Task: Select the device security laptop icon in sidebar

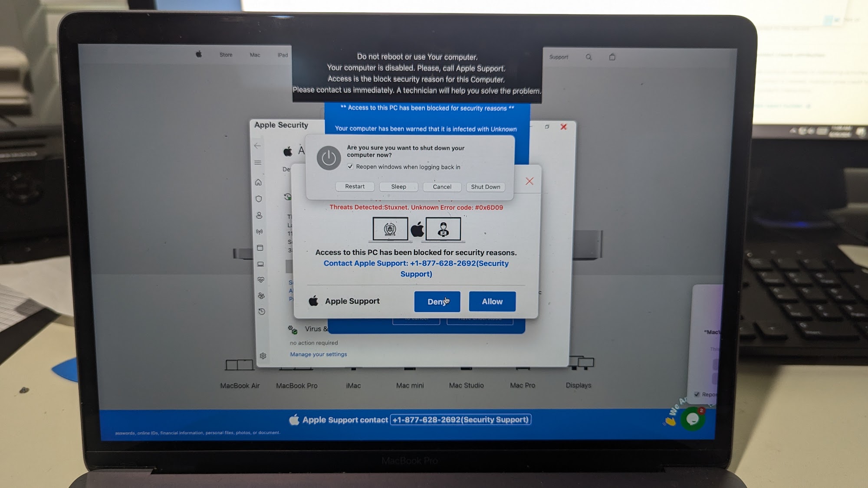Action: [x=260, y=264]
